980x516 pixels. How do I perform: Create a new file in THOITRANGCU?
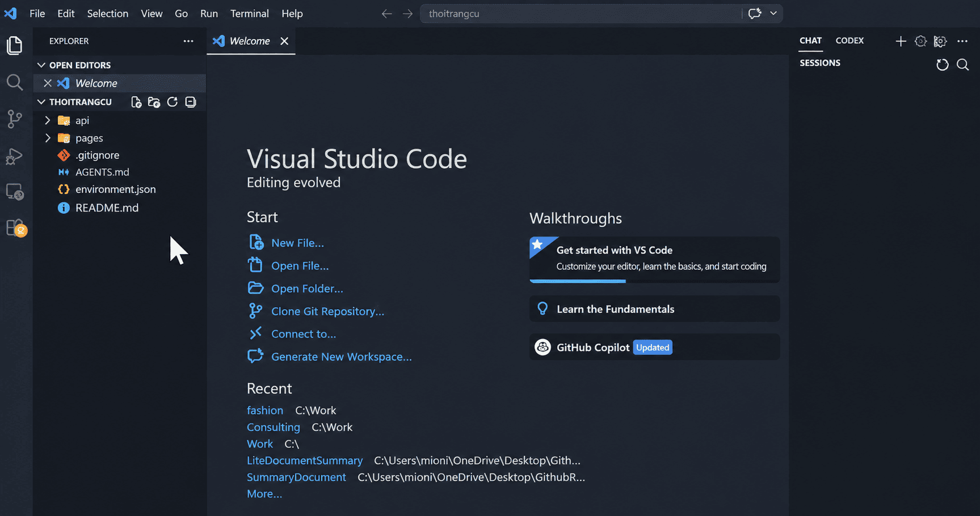[136, 102]
